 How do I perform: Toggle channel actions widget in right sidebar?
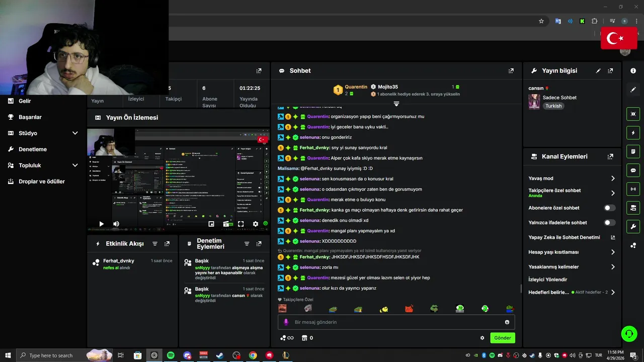633,208
